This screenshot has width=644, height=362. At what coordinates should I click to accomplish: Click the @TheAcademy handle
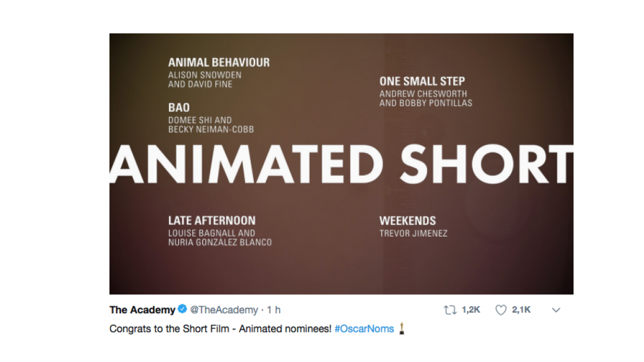[x=224, y=309]
